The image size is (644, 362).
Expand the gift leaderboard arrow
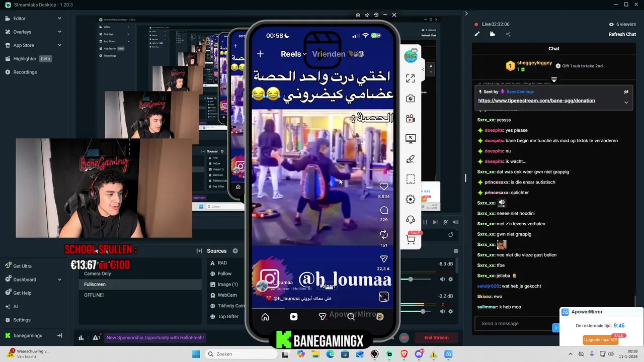554,80
